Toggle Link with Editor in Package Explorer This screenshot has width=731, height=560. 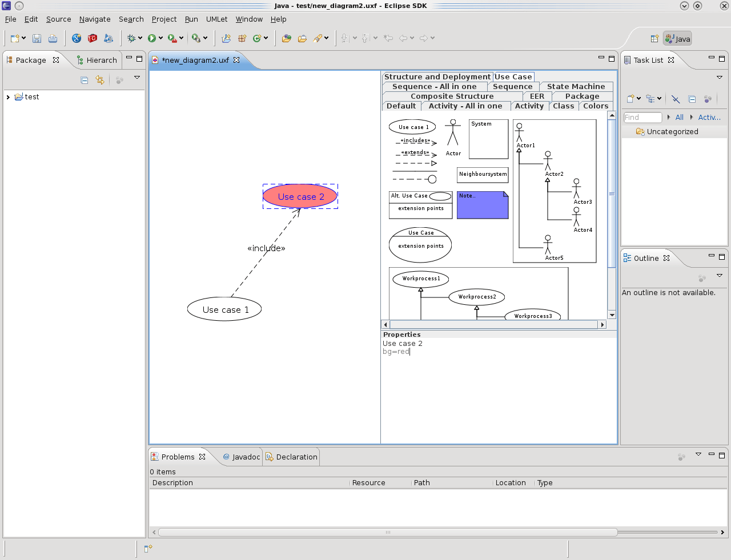point(100,80)
